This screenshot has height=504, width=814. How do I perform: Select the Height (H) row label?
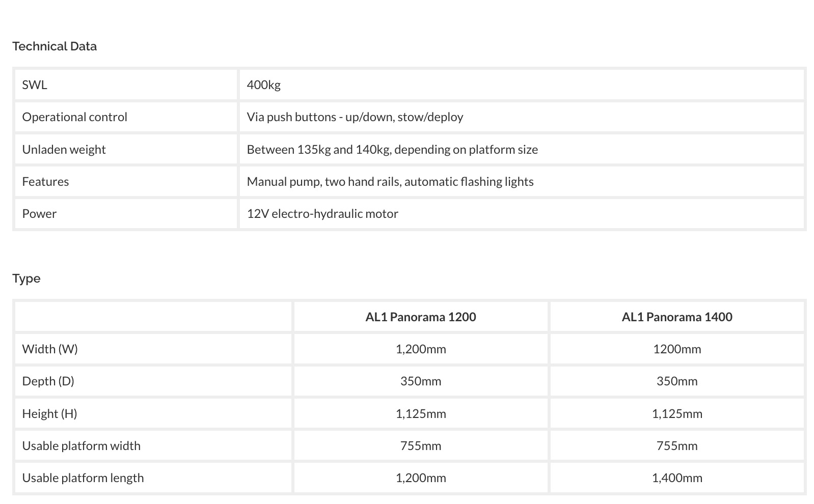pyautogui.click(x=49, y=414)
